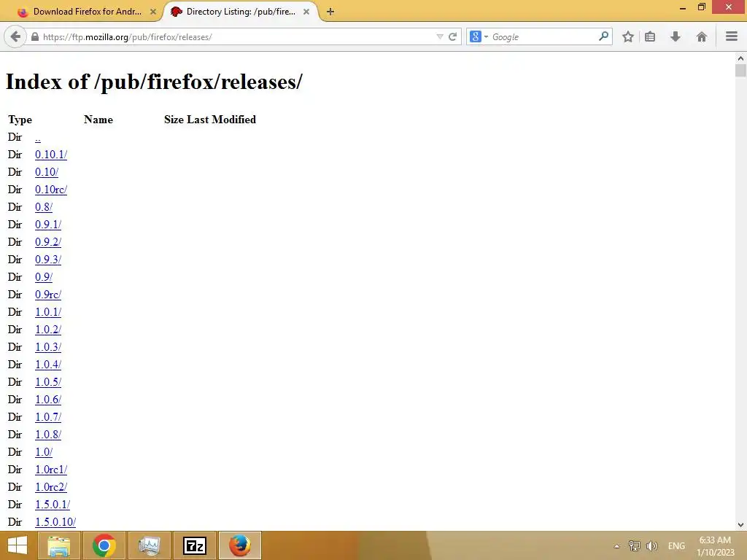Open the Windows Start button

tap(18, 545)
